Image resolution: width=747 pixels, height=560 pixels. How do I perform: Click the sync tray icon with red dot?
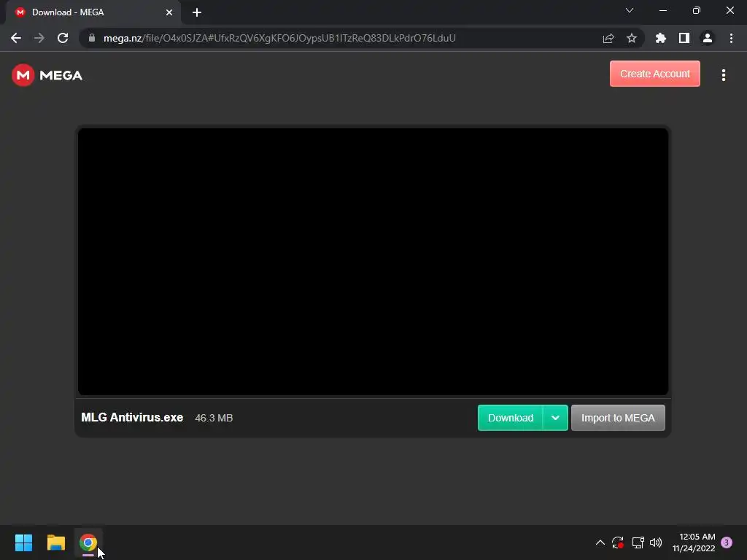tap(618, 542)
